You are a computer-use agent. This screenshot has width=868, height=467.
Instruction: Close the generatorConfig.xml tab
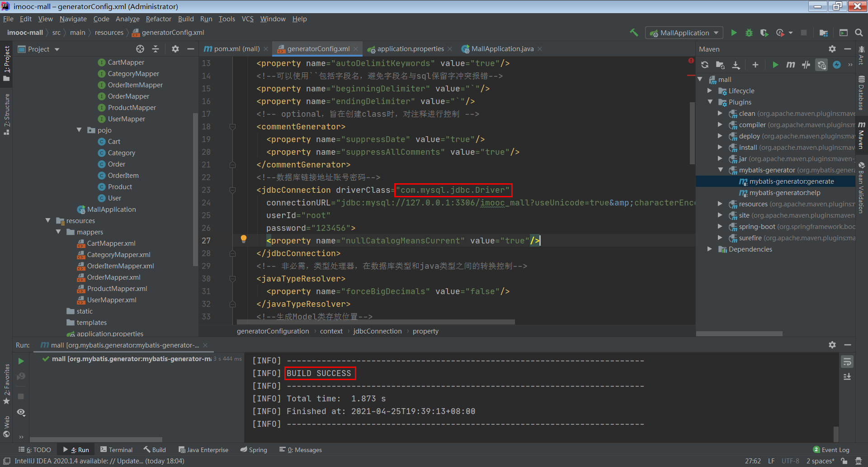point(356,49)
